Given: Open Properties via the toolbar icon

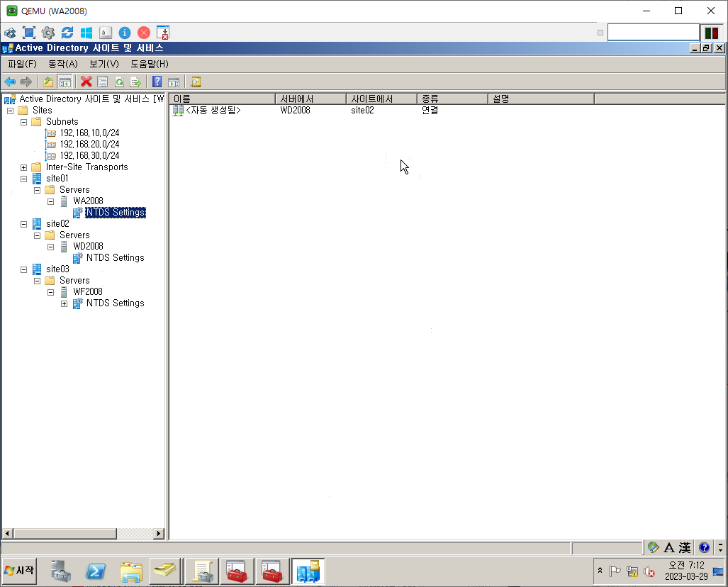Looking at the screenshot, I should (102, 82).
